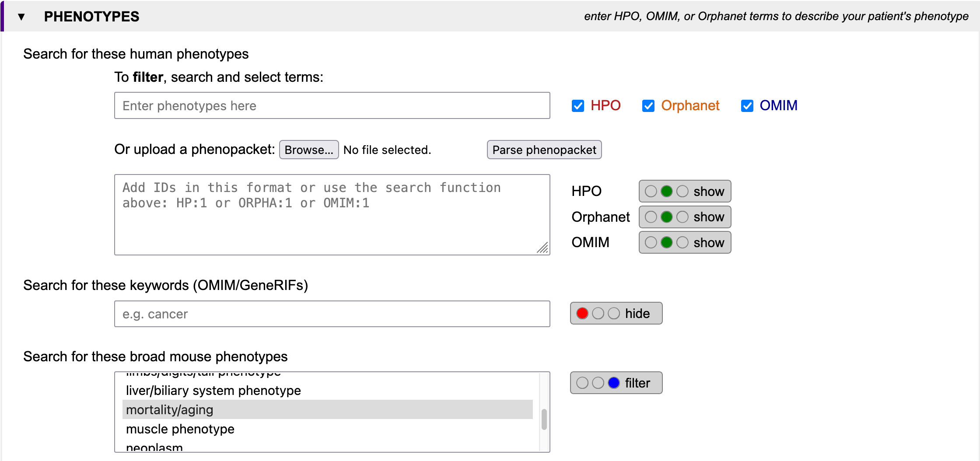The image size is (980, 461).
Task: Select the first radio in the HPO row
Action: point(651,192)
